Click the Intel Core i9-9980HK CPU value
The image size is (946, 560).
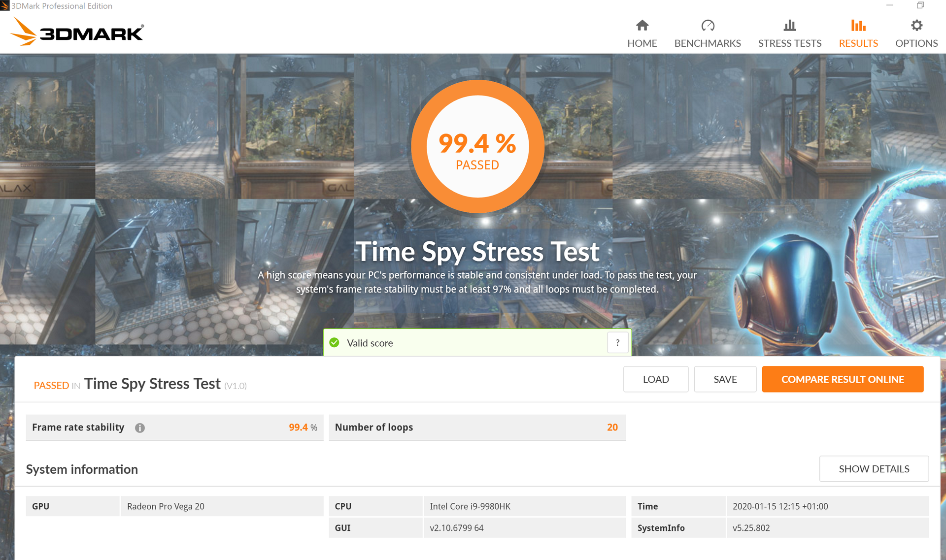[x=470, y=506]
